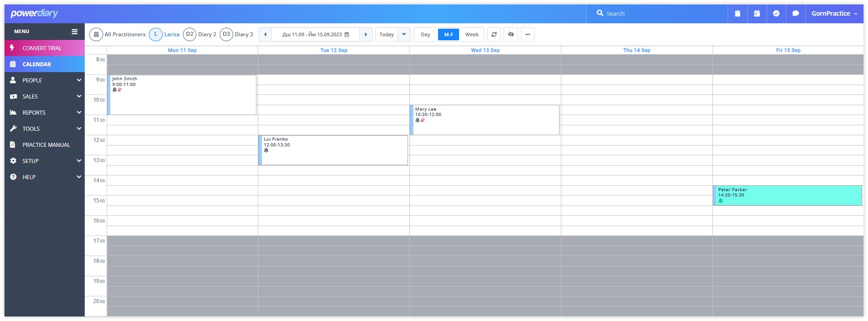Click the refresh calendar icon
Image resolution: width=868 pixels, height=321 pixels.
click(494, 34)
